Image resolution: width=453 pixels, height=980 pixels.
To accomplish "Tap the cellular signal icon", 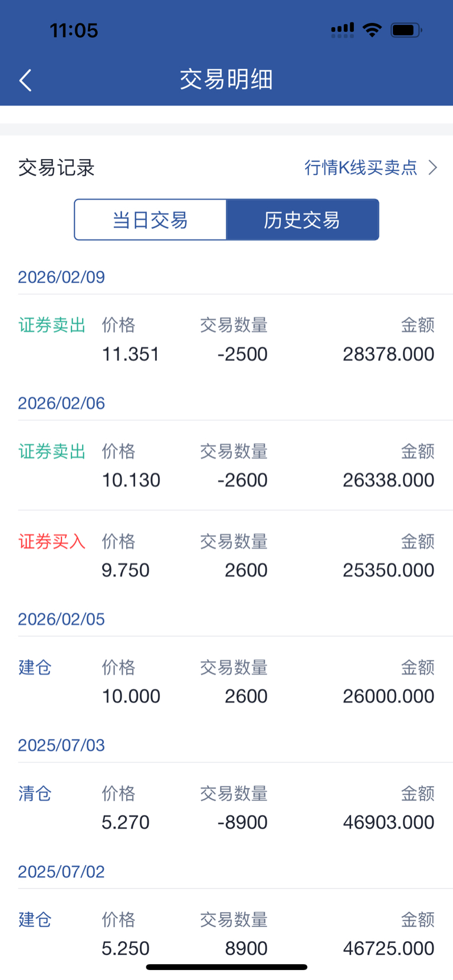I will [x=342, y=30].
